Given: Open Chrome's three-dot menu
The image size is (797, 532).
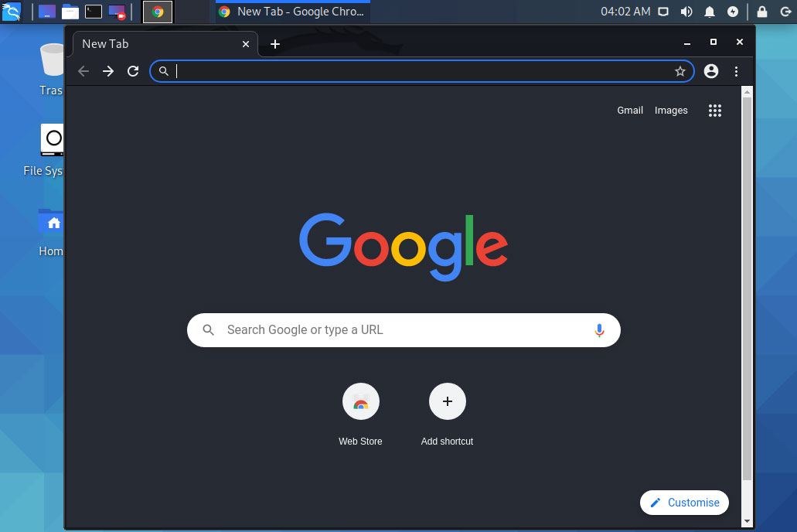Looking at the screenshot, I should [736, 70].
